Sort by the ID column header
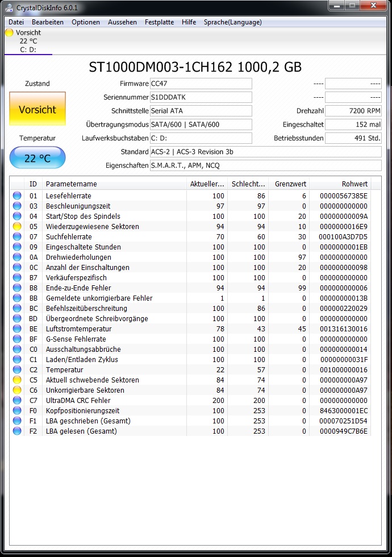The width and height of the screenshot is (392, 557). (33, 184)
